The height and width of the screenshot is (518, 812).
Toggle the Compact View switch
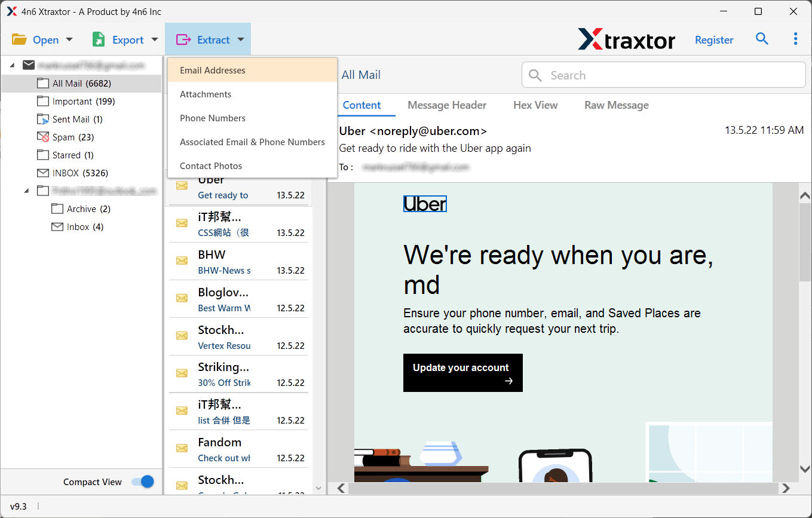pyautogui.click(x=143, y=482)
